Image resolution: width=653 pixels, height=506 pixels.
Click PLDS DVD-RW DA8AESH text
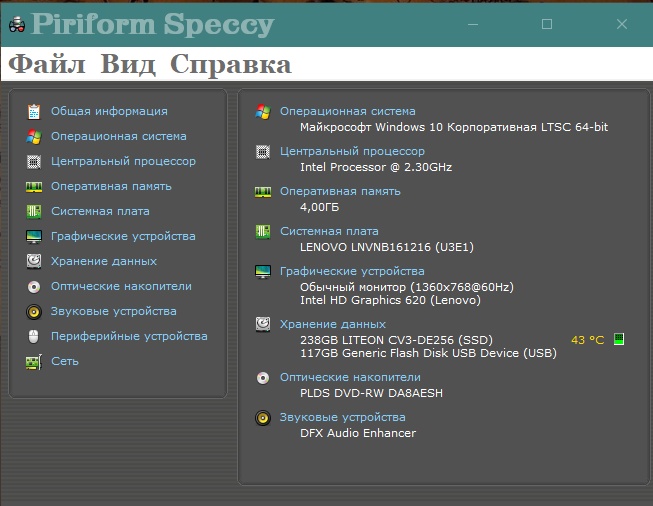pyautogui.click(x=371, y=393)
